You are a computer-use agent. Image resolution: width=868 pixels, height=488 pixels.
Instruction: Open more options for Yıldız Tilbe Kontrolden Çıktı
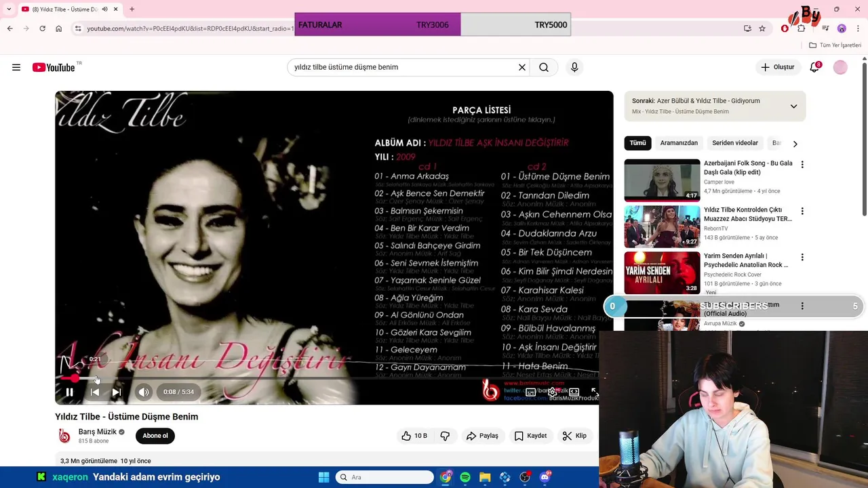coord(802,211)
